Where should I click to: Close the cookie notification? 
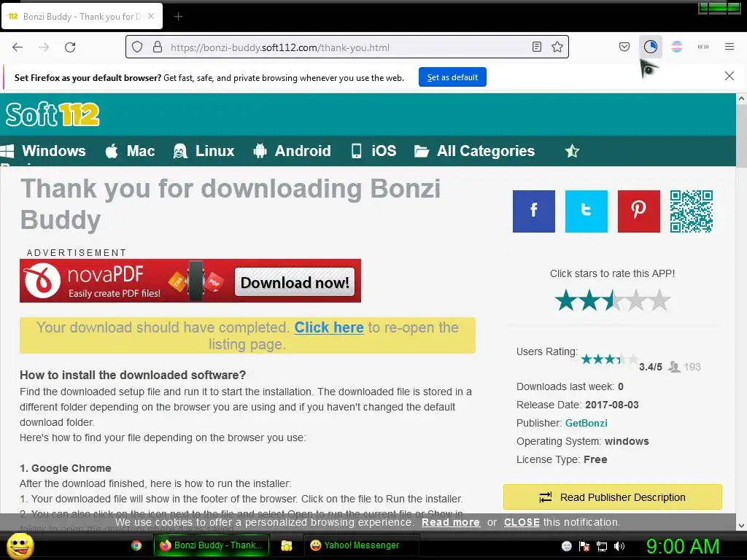click(522, 522)
